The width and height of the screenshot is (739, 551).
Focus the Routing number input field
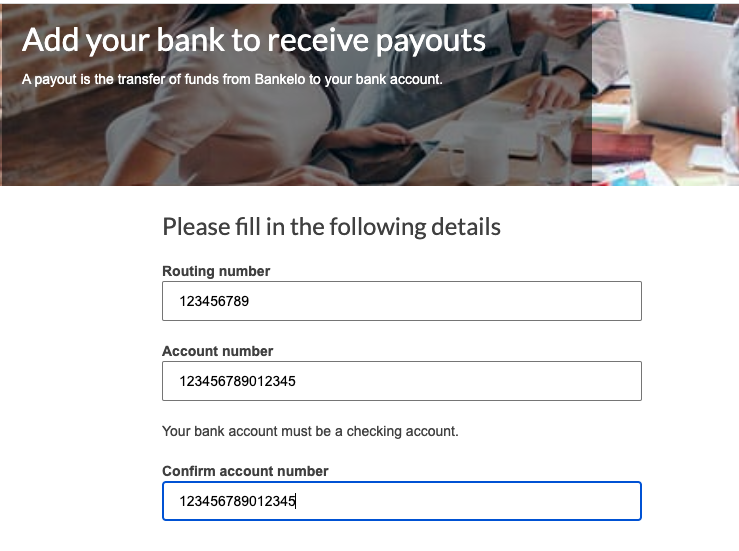[x=402, y=301]
